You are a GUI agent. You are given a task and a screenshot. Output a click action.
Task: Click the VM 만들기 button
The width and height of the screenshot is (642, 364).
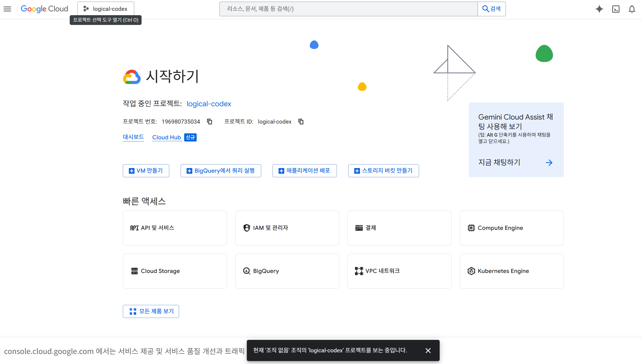coord(146,171)
